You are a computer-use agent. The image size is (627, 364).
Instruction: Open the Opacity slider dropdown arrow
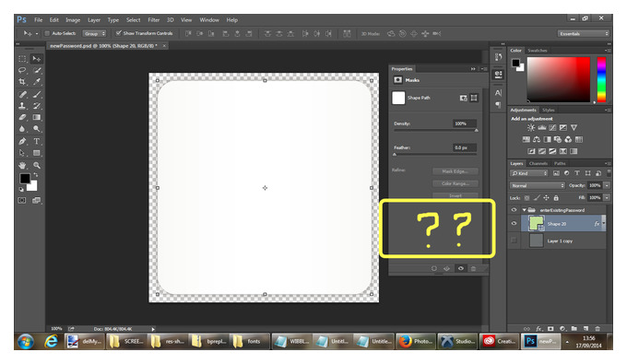(x=607, y=185)
